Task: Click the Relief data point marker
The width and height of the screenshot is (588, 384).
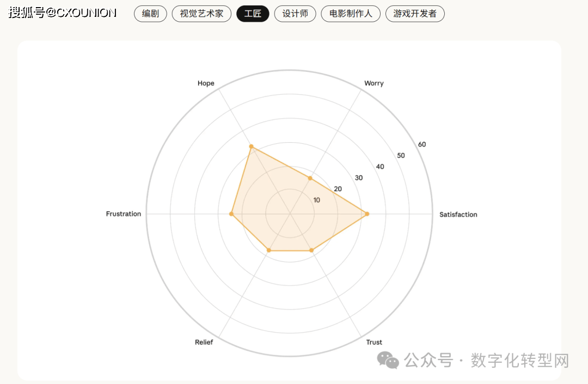Action: pos(268,251)
